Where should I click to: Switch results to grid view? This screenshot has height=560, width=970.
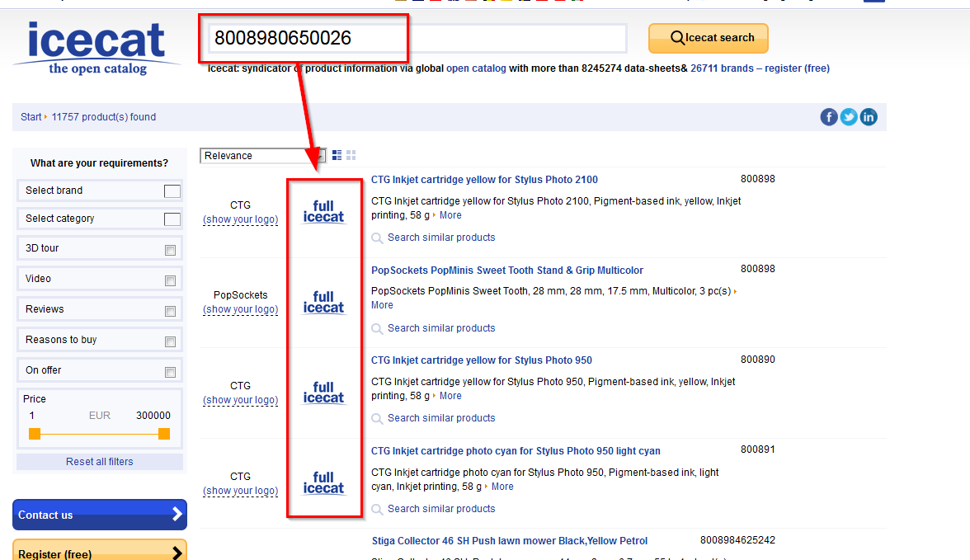tap(351, 155)
